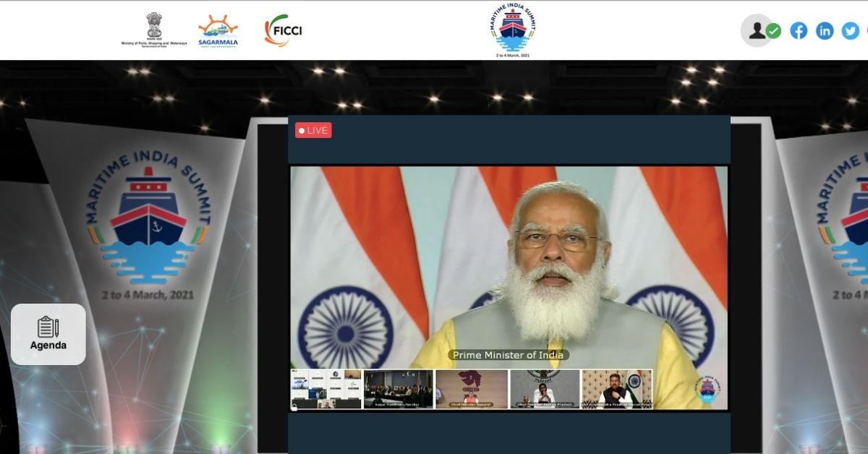Open the Agenda panel
This screenshot has width=868, height=454.
pyautogui.click(x=48, y=334)
